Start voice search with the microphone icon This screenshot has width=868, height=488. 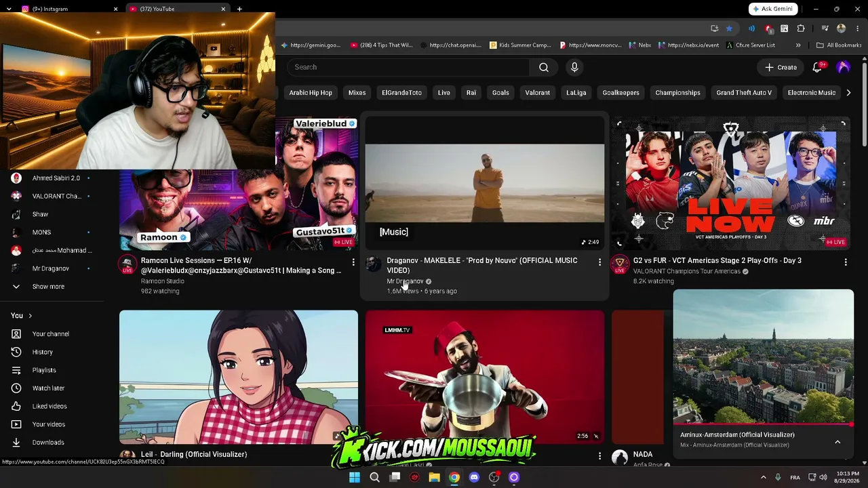coord(574,67)
